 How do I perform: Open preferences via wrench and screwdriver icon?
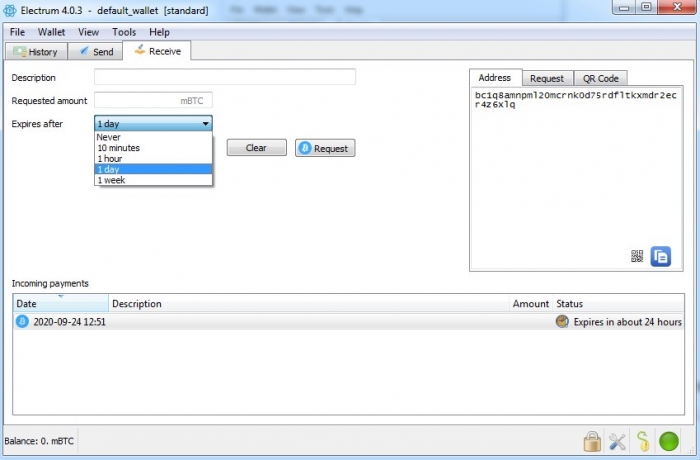(x=617, y=441)
